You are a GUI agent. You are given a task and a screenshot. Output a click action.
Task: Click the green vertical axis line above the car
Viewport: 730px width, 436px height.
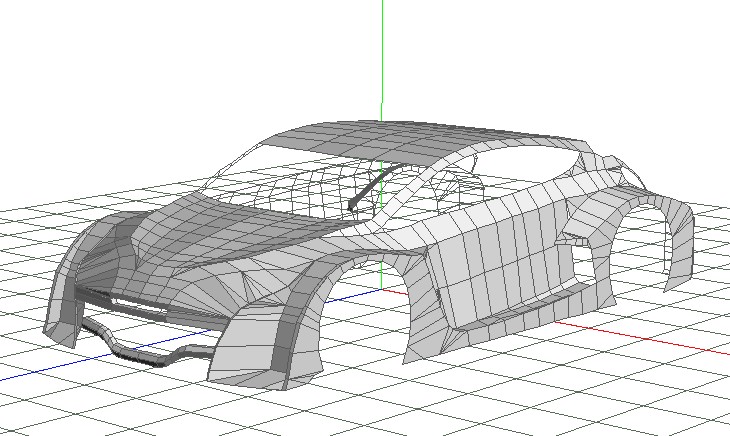click(382, 50)
